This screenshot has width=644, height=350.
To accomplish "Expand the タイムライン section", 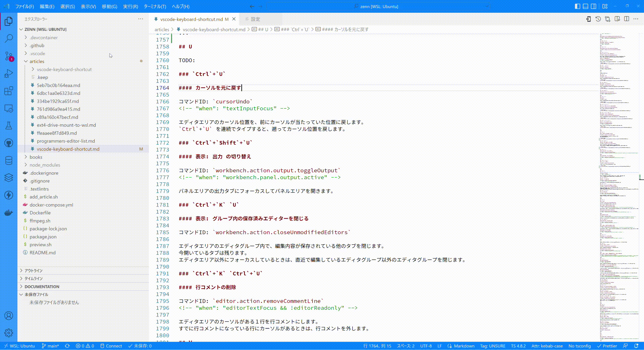I will [83, 279].
